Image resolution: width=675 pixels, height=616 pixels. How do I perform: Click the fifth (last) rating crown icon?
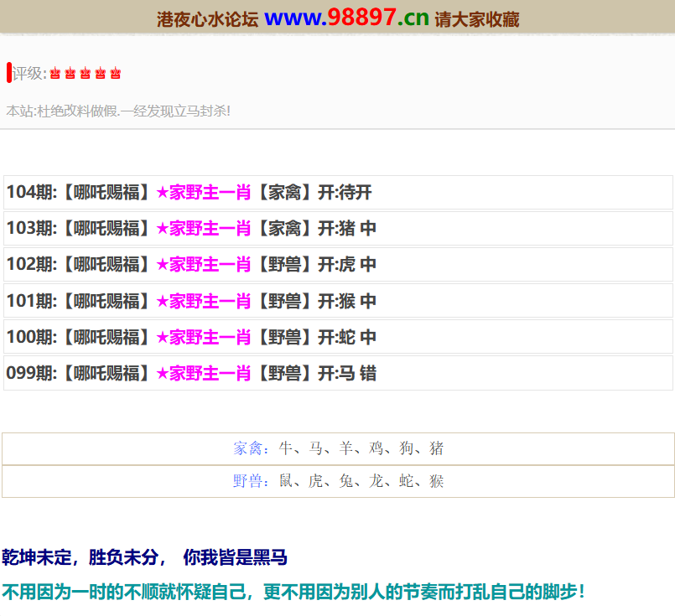click(x=115, y=74)
